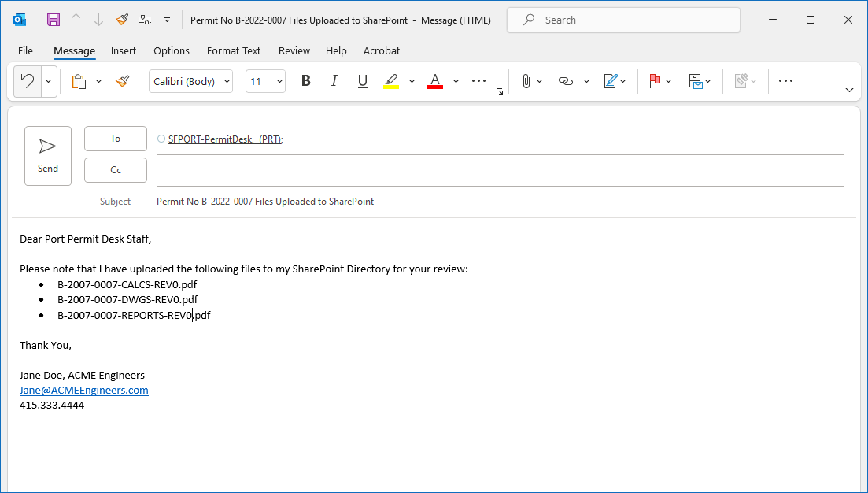Click the Jane@ACMEEngineers.com email link
Screen dimensions: 868x493
tap(83, 390)
